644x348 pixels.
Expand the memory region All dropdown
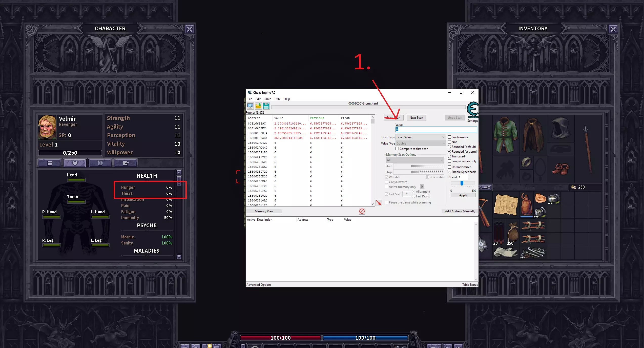414,160
